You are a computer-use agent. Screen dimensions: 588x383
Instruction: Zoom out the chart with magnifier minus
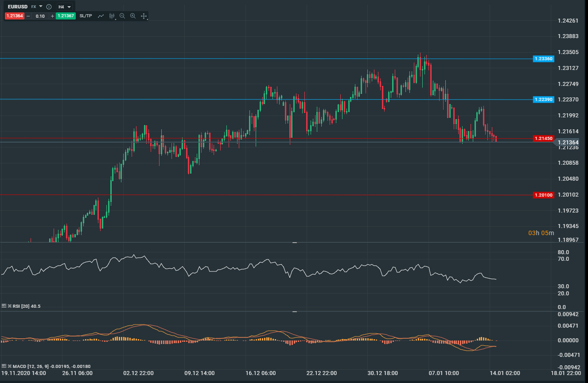tap(122, 16)
